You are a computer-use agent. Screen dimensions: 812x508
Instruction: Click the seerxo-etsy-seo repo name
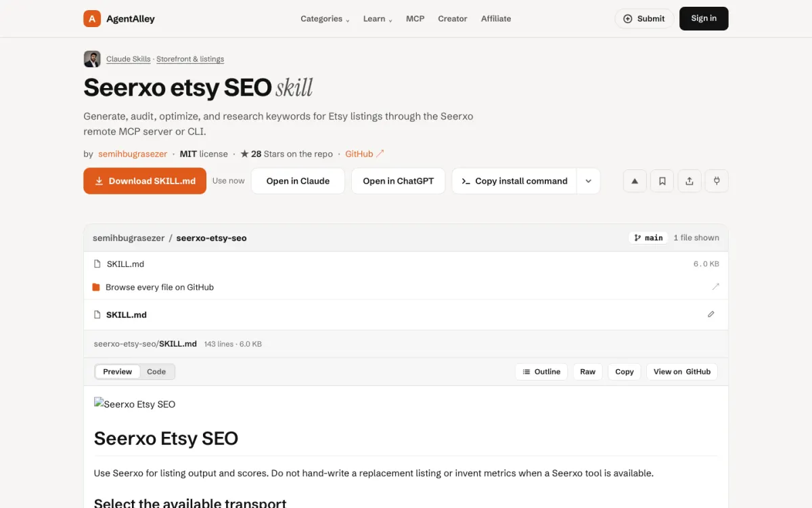[x=211, y=238]
